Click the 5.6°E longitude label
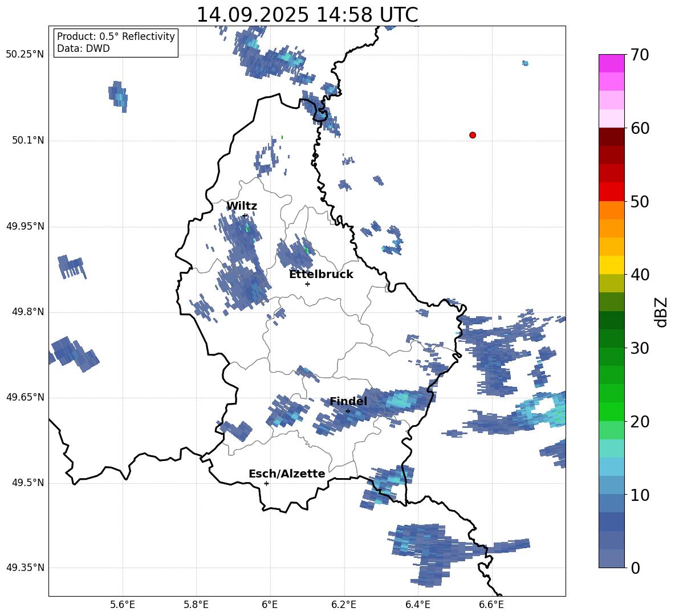675x616 pixels. (x=123, y=605)
